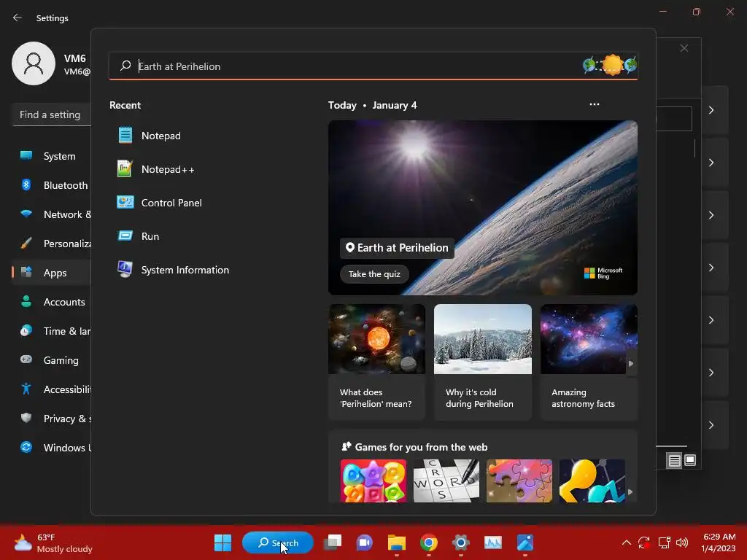Viewport: 747px width, 560px height.
Task: Select Bluetooth in Settings sidebar
Action: 52,185
